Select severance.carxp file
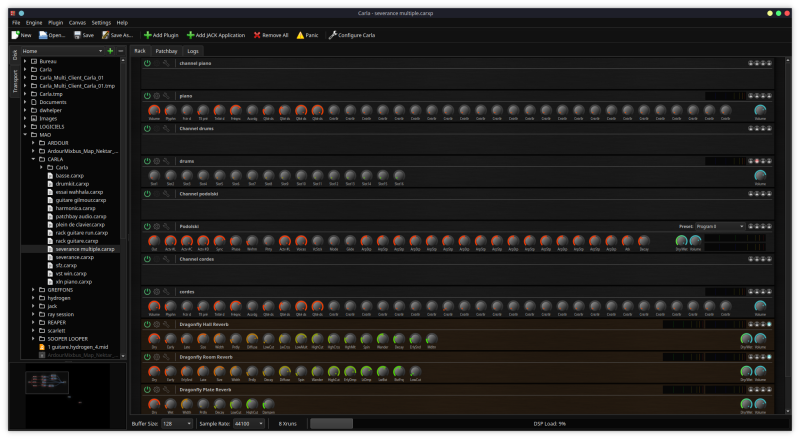The width and height of the screenshot is (800, 439). pyautogui.click(x=74, y=257)
